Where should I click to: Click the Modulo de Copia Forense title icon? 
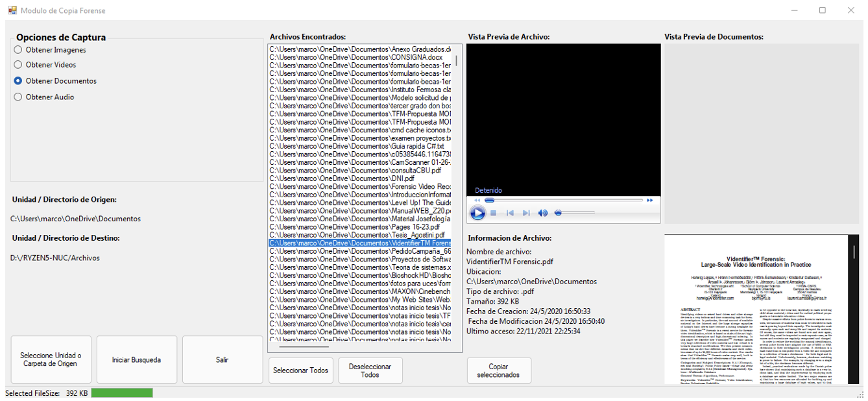[12, 10]
